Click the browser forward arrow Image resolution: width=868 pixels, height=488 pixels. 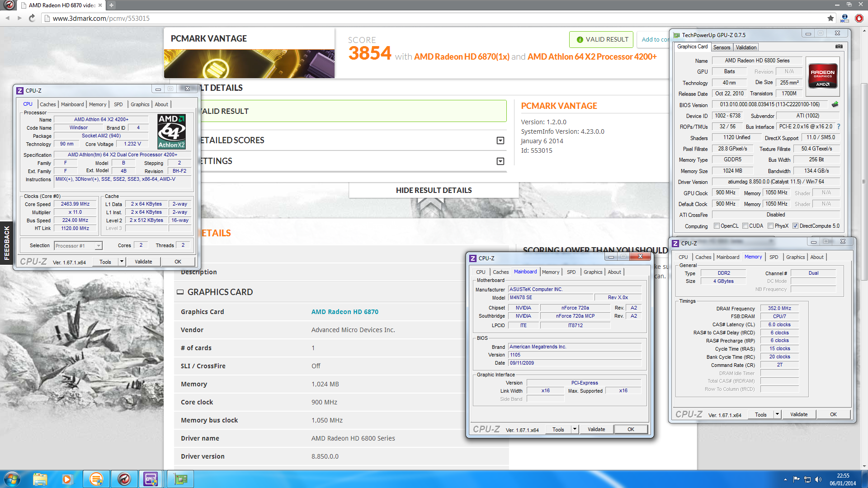(x=19, y=18)
